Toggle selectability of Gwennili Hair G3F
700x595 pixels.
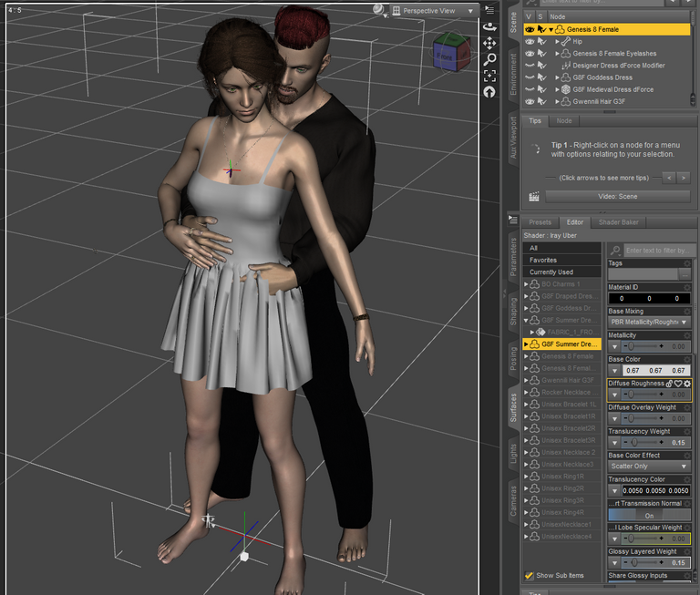pos(541,101)
